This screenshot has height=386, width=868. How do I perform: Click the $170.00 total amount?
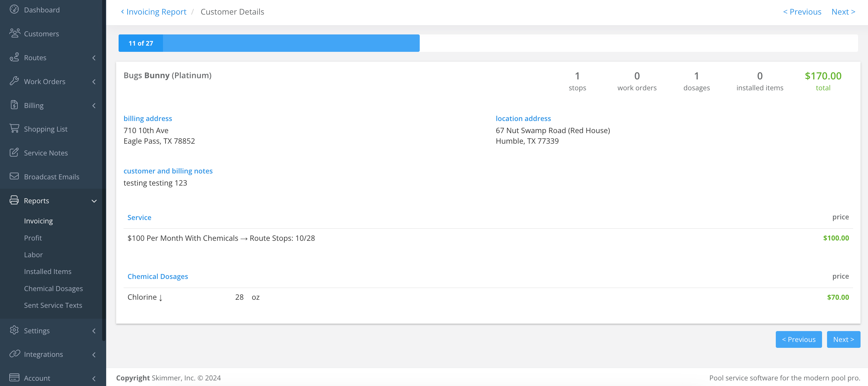click(823, 76)
